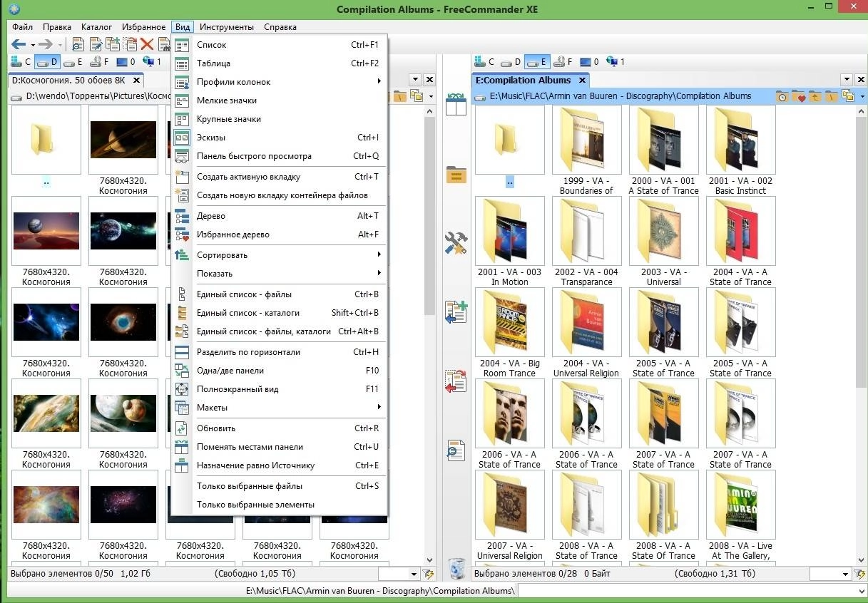Open the right panel favorites heart folder icon
Viewport: 868px width, 603px height.
[798, 96]
